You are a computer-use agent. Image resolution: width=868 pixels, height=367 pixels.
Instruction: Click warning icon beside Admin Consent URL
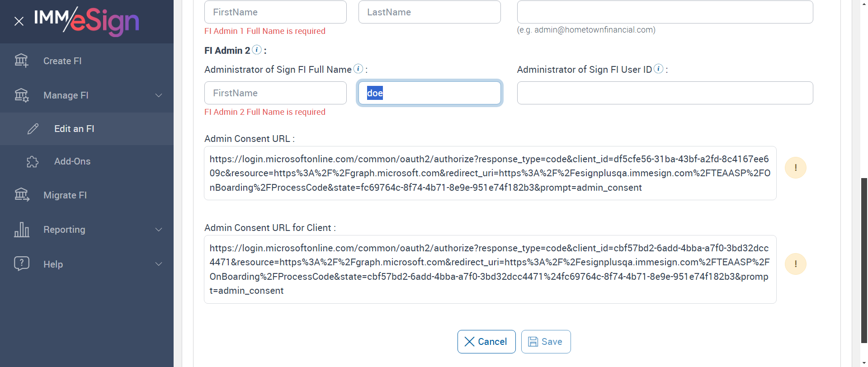tap(795, 168)
